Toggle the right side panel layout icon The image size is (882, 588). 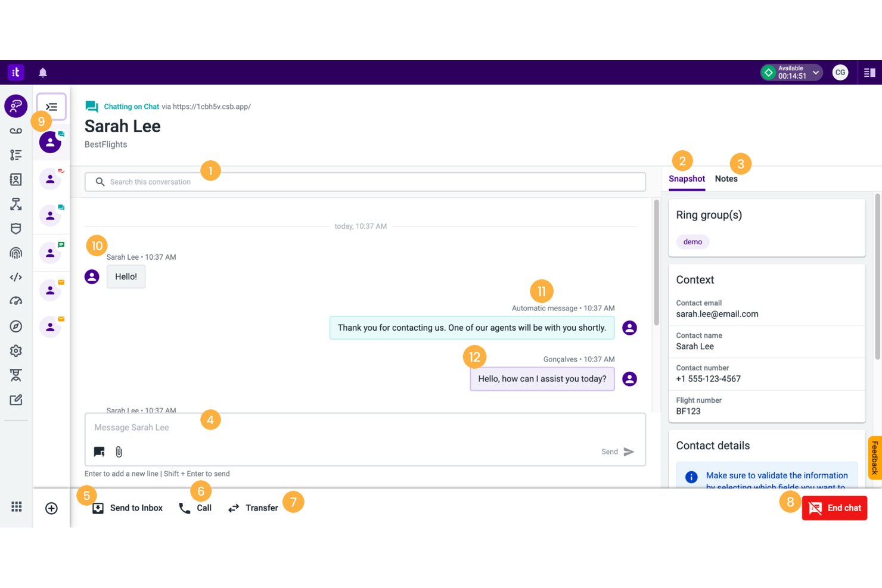click(x=869, y=73)
